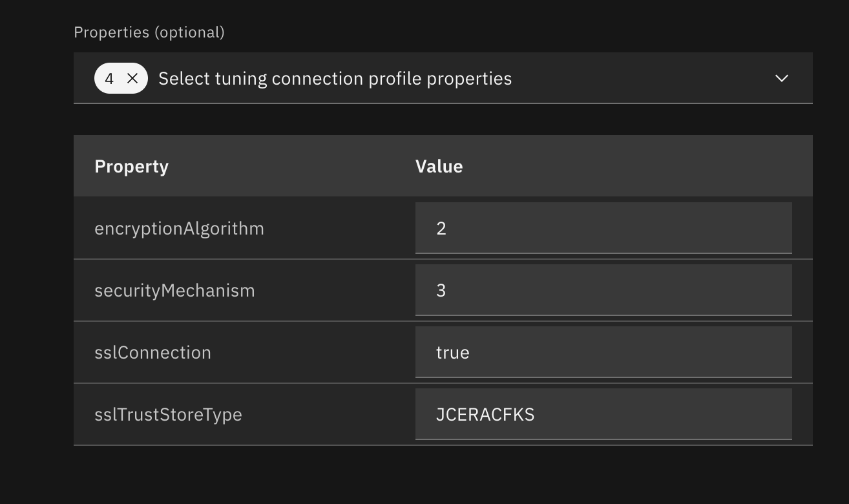Click the sslConnection property label
849x504 pixels.
point(153,352)
